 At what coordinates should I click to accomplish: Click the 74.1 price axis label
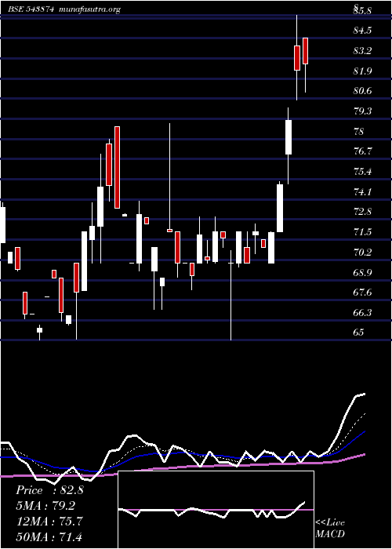point(362,192)
